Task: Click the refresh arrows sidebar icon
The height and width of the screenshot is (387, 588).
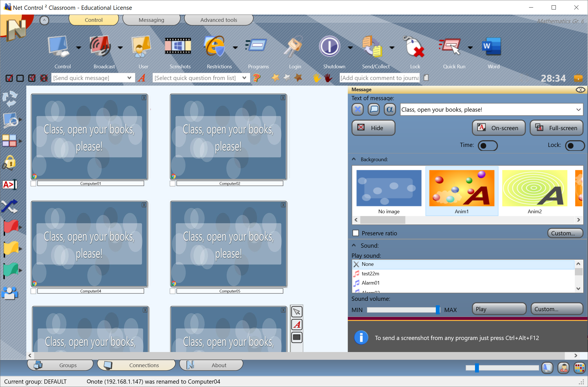Action: (10, 99)
